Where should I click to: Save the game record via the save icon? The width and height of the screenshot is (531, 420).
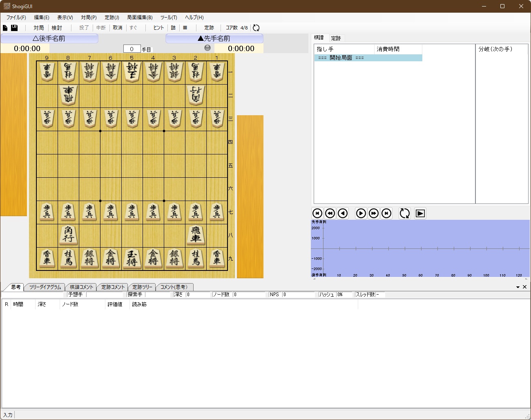click(15, 27)
